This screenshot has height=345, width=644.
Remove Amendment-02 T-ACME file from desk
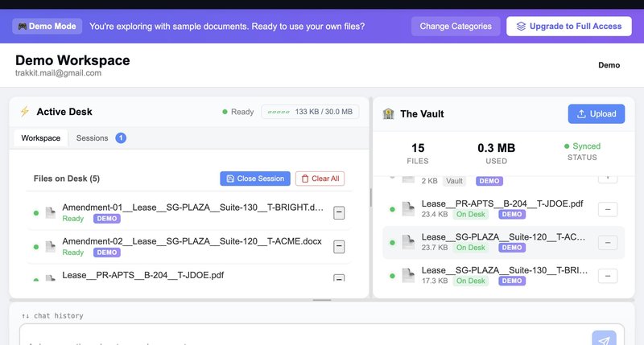[339, 247]
